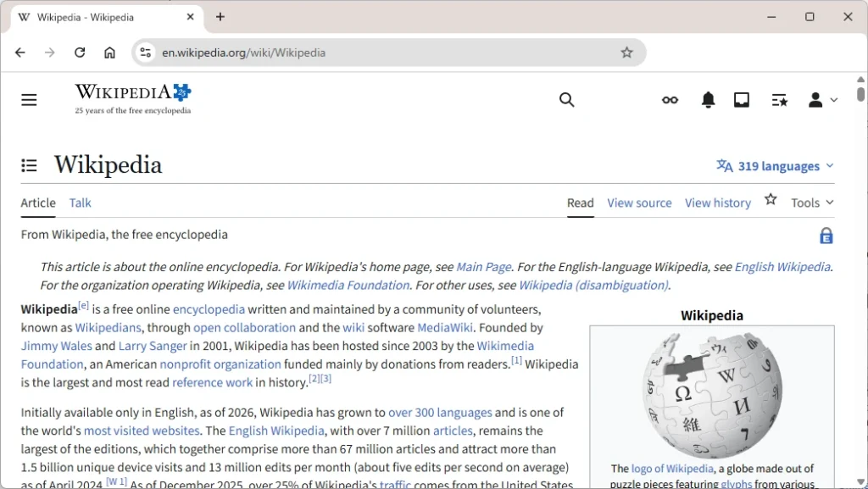Open the user account menu icon
The height and width of the screenshot is (489, 868).
pos(815,99)
